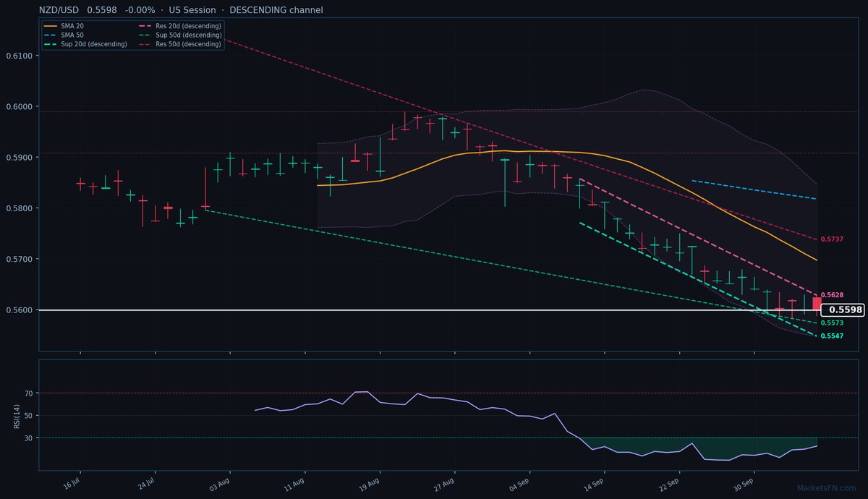Click the Sup 50d (descending) legend entry

179,35
